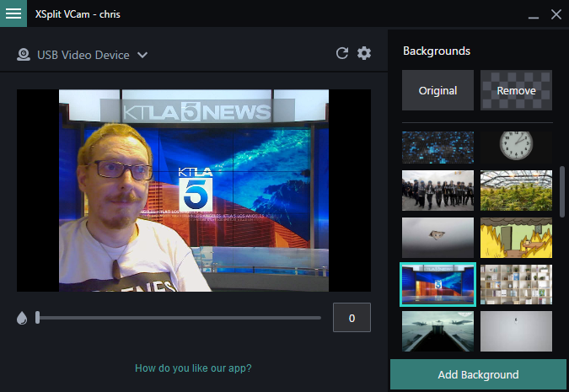
Task: Open the hamburger main menu
Action: point(13,13)
